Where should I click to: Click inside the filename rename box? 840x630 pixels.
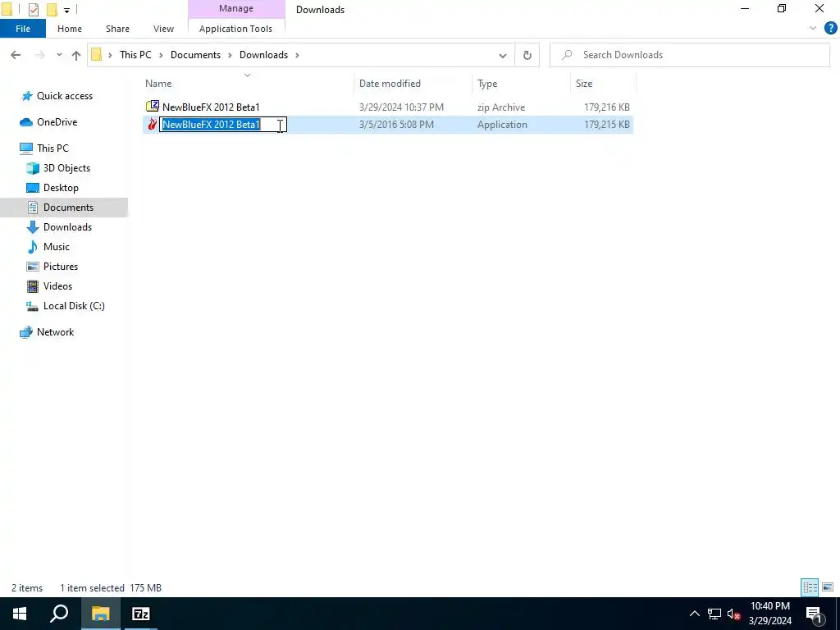point(223,125)
